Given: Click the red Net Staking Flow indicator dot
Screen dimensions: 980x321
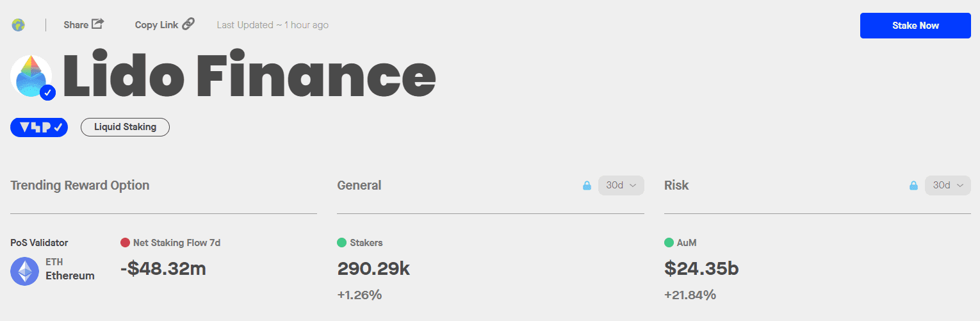Looking at the screenshot, I should pos(125,243).
